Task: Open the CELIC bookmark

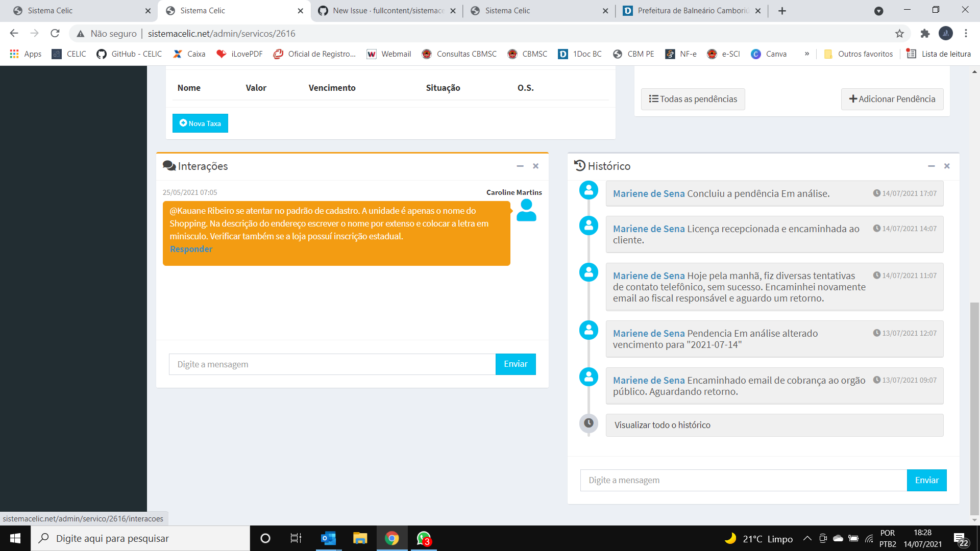Action: 69,54
